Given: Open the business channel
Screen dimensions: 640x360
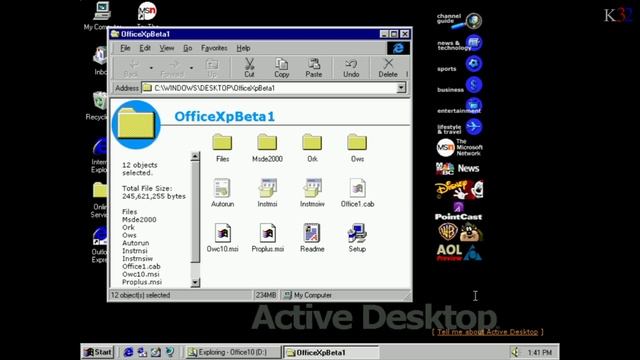Looking at the screenshot, I should 459,86.
